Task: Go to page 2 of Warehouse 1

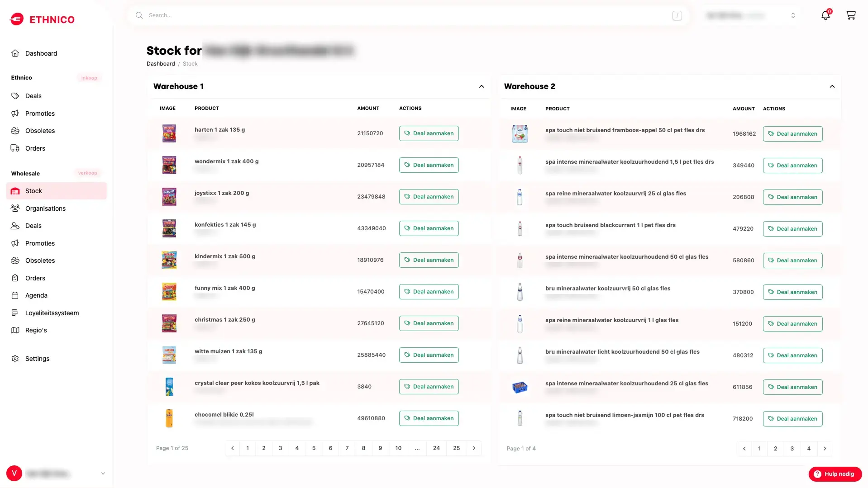Action: (264, 448)
